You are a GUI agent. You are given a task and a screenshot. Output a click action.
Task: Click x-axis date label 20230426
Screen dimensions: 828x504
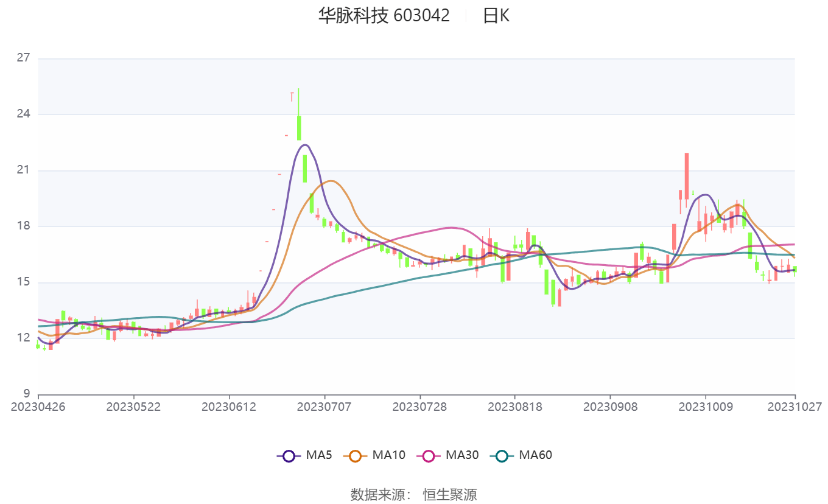(x=38, y=406)
